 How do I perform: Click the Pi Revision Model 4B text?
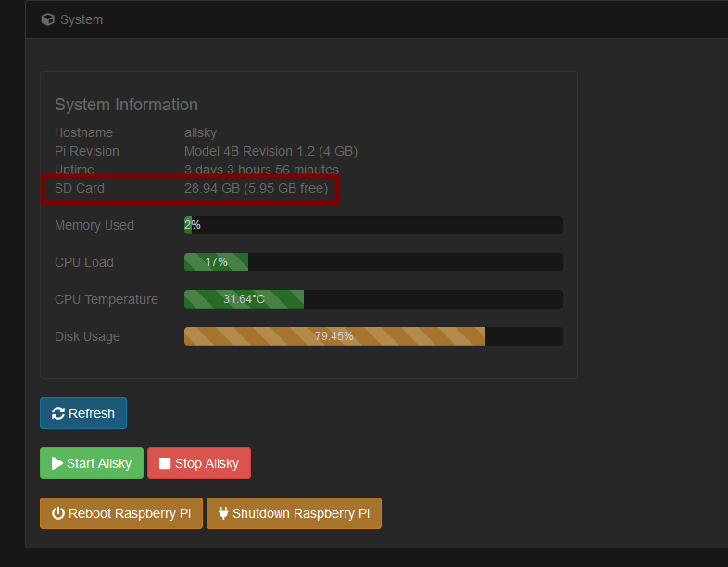tap(270, 151)
